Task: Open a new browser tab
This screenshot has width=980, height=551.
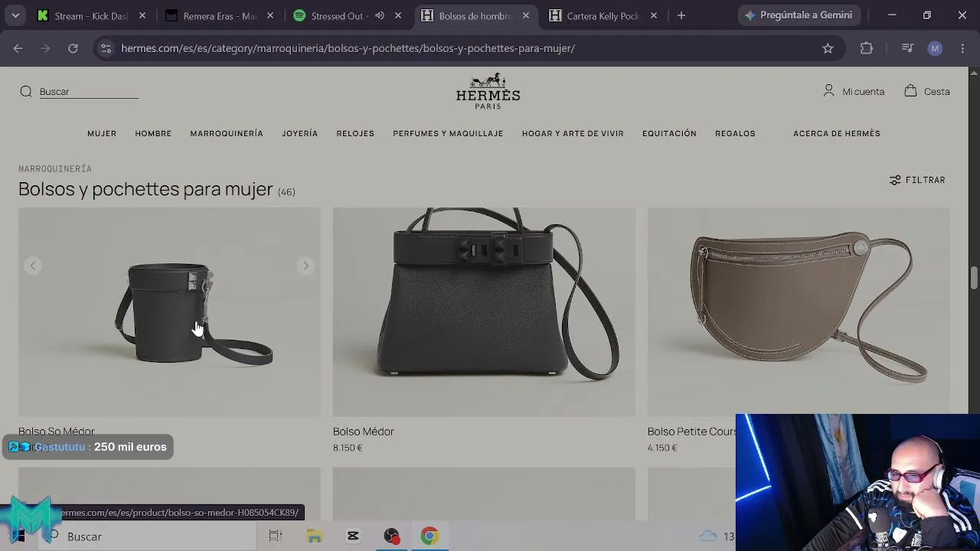Action: click(681, 15)
